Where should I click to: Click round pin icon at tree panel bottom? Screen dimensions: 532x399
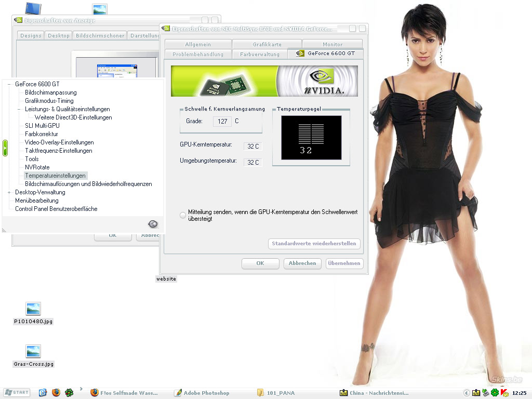[153, 224]
